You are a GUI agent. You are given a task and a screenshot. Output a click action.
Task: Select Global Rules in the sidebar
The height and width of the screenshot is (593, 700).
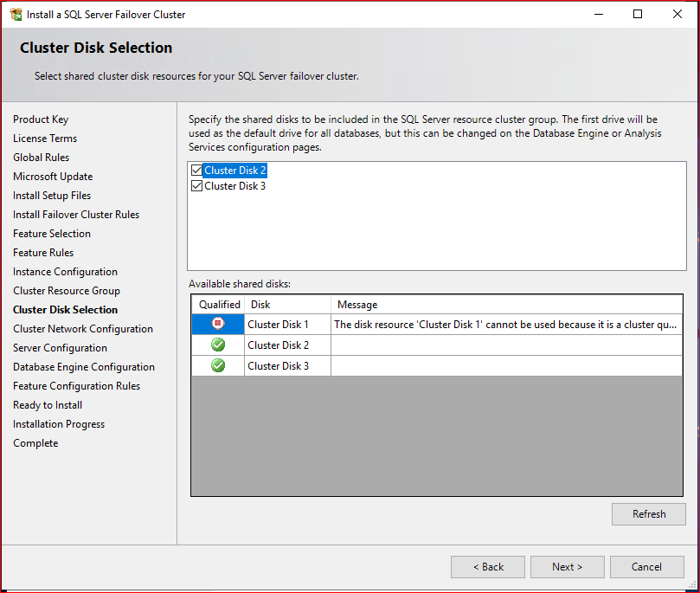click(41, 158)
